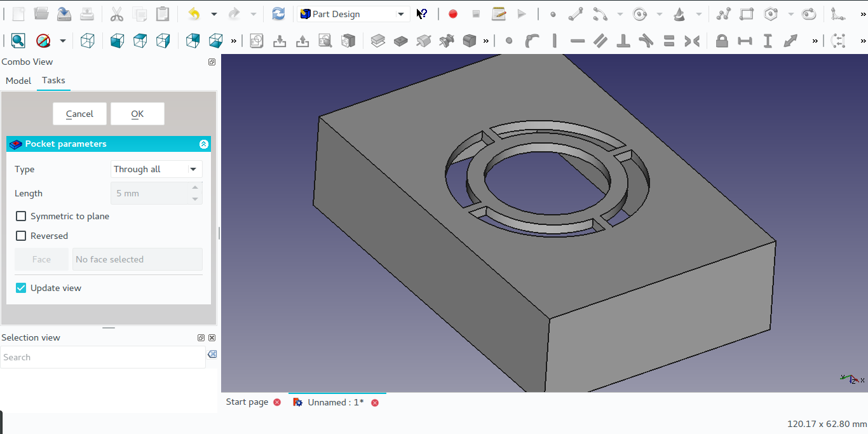Viewport: 868px width, 434px height.
Task: Open the Part Design workbench selector
Action: pyautogui.click(x=353, y=14)
